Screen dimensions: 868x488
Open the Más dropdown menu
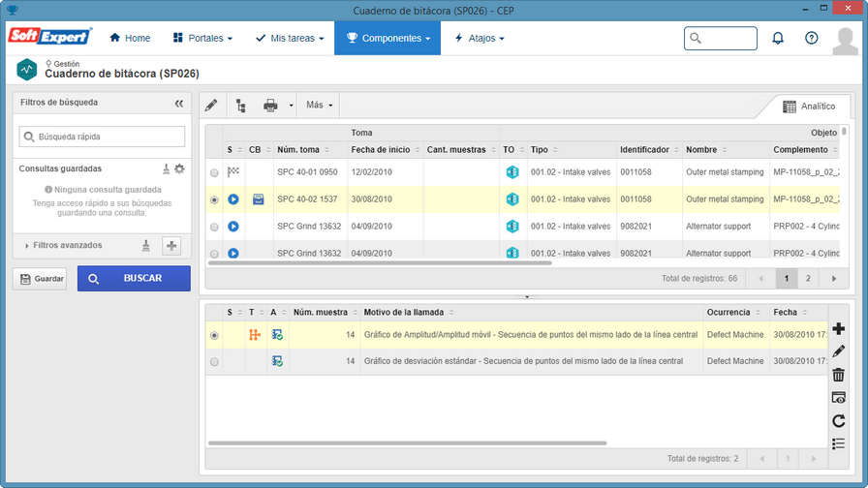pyautogui.click(x=320, y=106)
